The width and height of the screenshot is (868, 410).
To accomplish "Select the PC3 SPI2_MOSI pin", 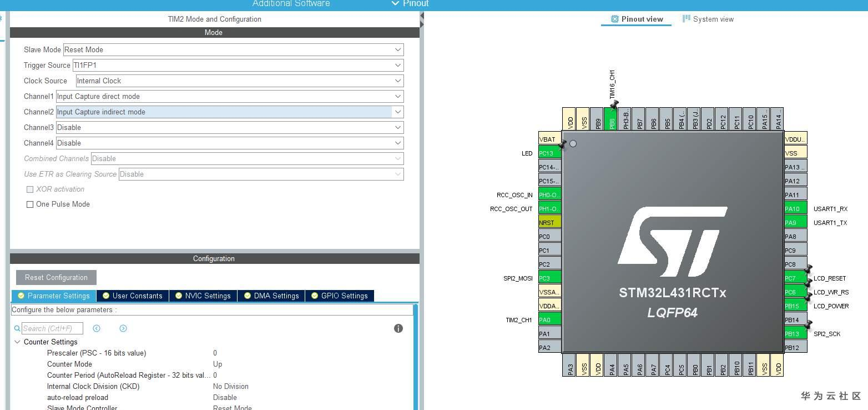I will 549,278.
